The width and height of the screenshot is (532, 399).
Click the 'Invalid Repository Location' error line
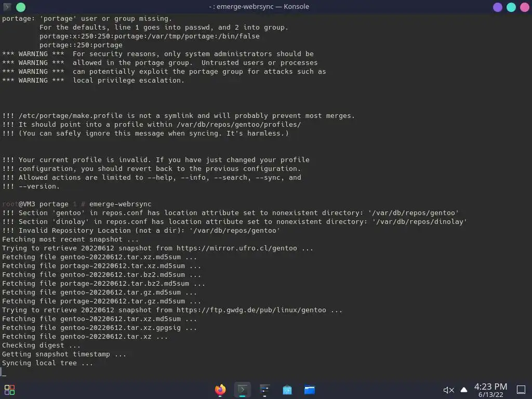coord(141,230)
